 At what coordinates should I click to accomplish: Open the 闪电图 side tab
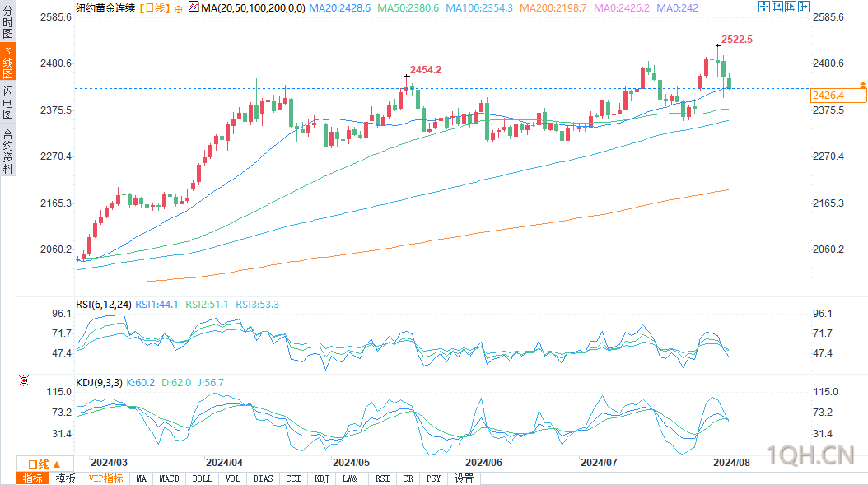(7, 102)
